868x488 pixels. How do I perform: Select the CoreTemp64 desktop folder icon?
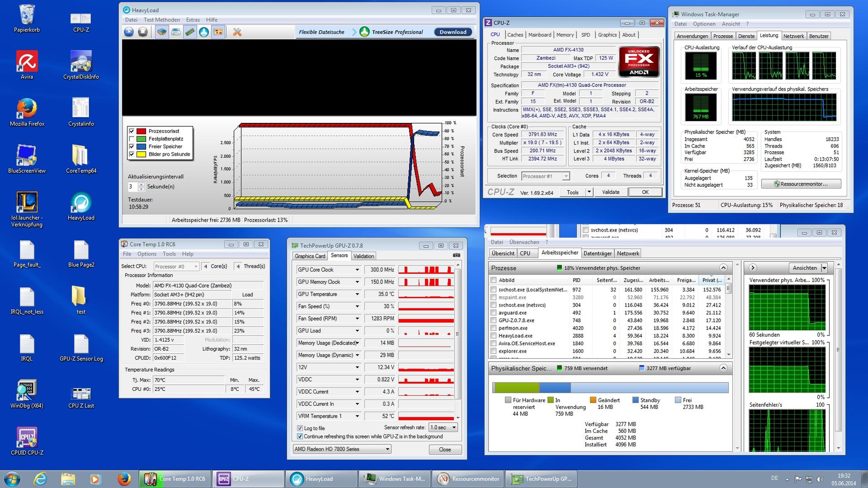(x=81, y=159)
